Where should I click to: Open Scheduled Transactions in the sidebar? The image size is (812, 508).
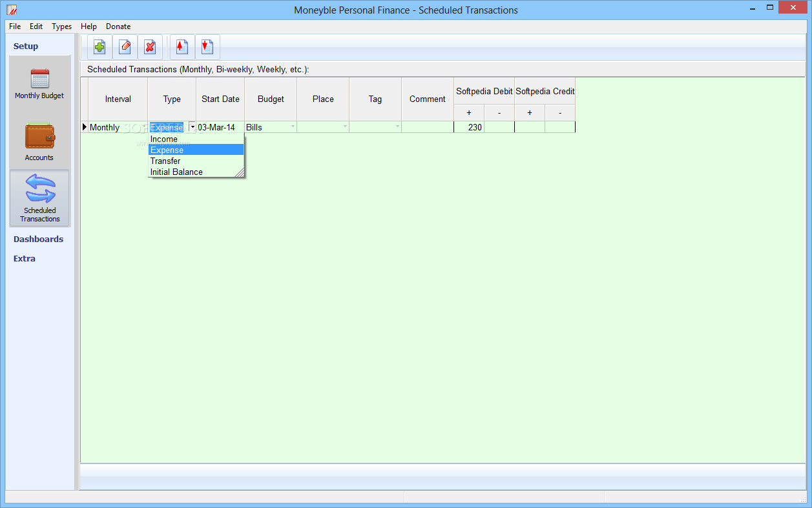point(39,198)
